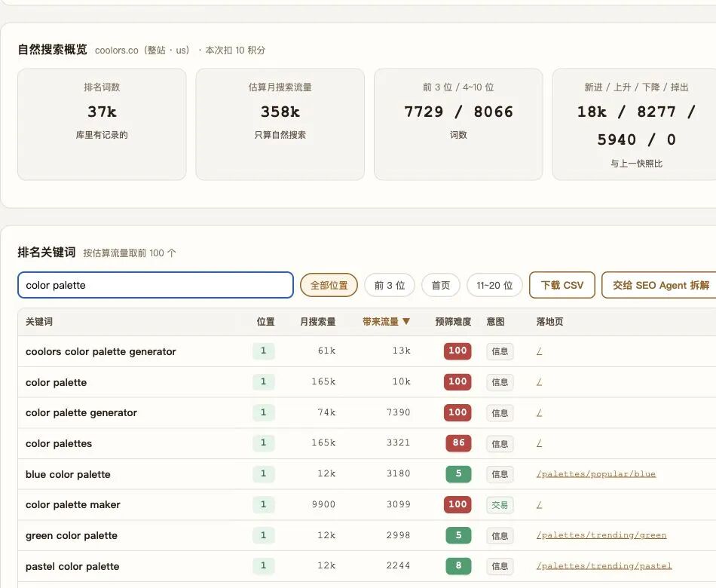The width and height of the screenshot is (716, 588).
Task: Click the 意图 column header
Action: point(495,322)
